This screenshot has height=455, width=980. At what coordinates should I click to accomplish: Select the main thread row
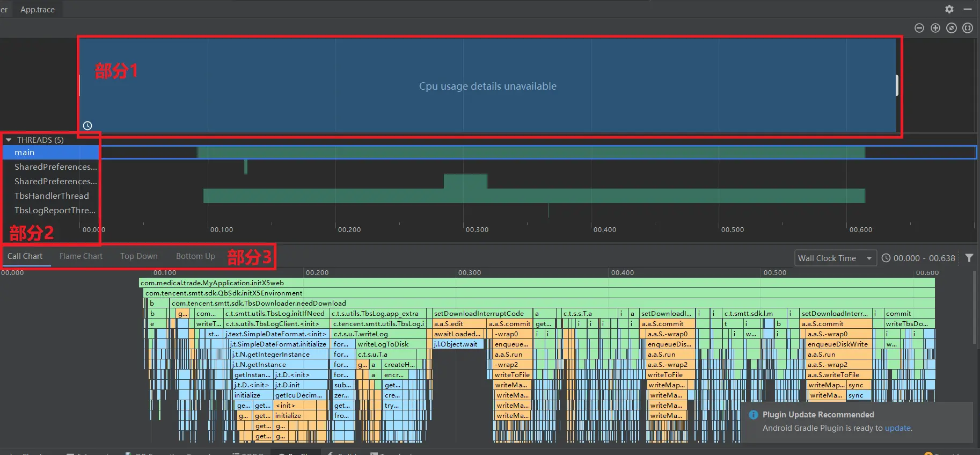click(x=52, y=153)
